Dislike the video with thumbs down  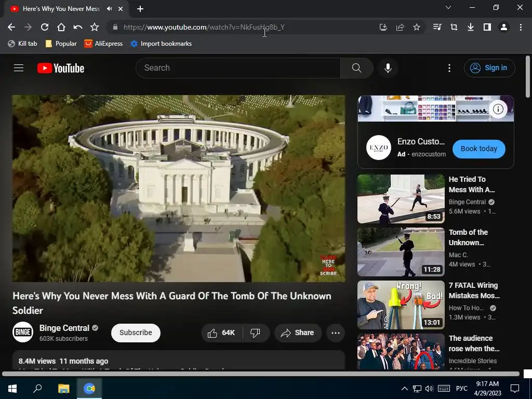[255, 333]
